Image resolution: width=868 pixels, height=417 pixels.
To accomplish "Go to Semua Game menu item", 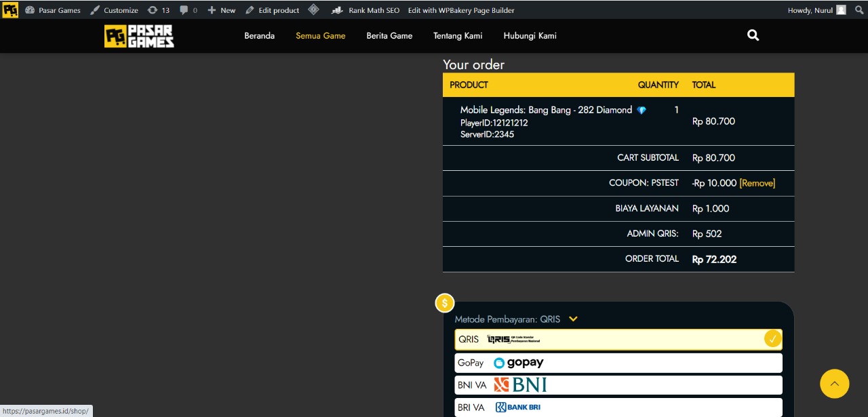I will 320,36.
